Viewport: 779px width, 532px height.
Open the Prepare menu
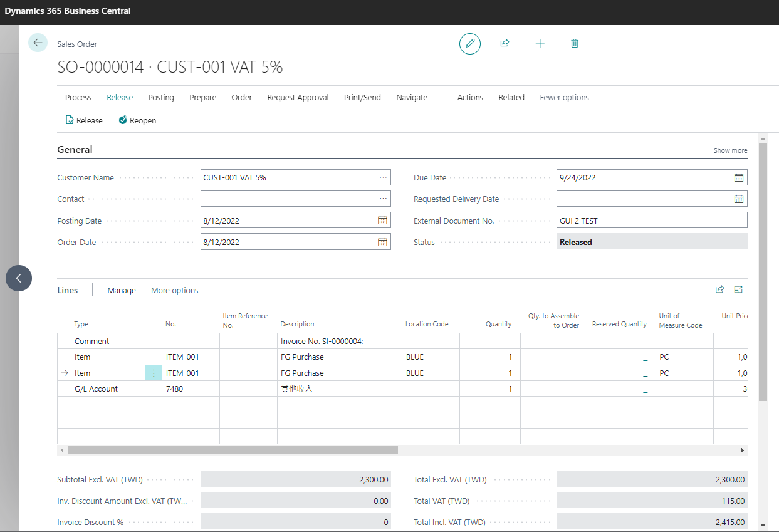click(x=203, y=97)
